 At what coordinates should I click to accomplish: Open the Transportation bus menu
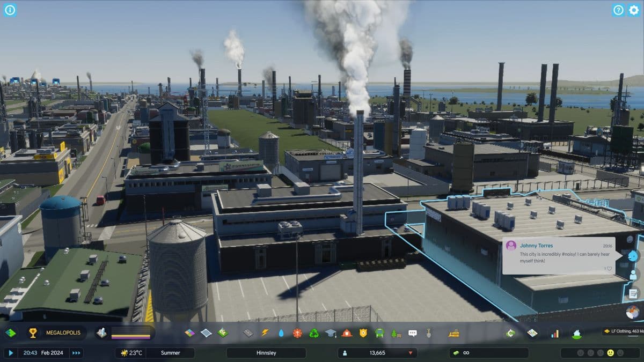coord(379,333)
